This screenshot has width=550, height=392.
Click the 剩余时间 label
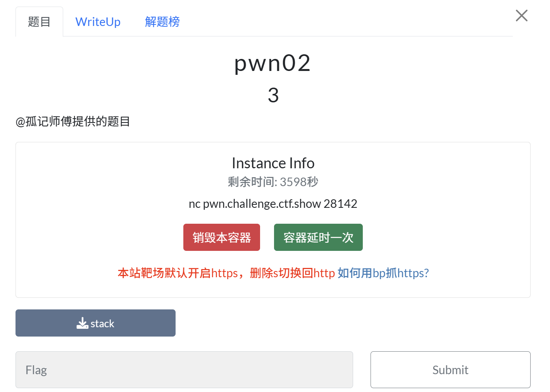click(251, 182)
